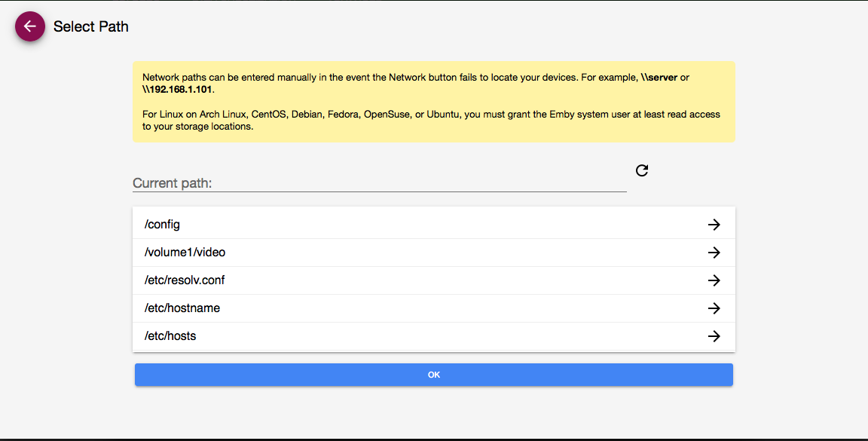
Task: Click the bold \\192.168.1.101 example address
Action: pyautogui.click(x=178, y=90)
